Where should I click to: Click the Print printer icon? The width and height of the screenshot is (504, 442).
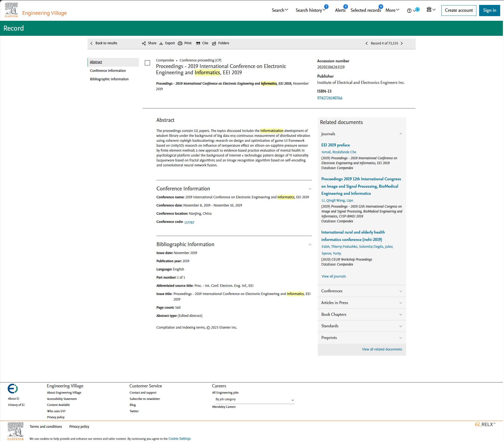(x=180, y=43)
